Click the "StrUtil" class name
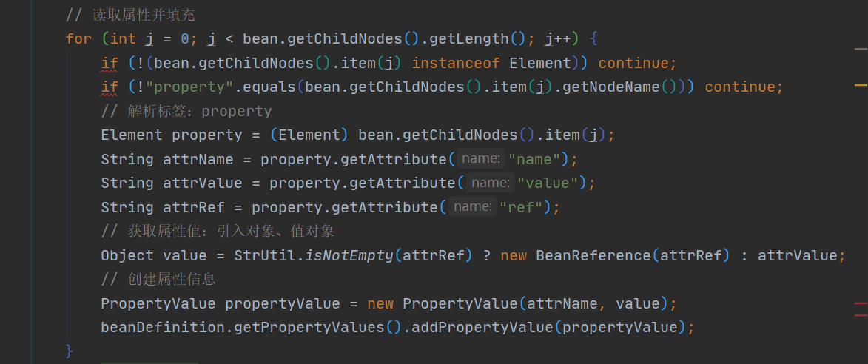The image size is (868, 364). click(x=265, y=255)
